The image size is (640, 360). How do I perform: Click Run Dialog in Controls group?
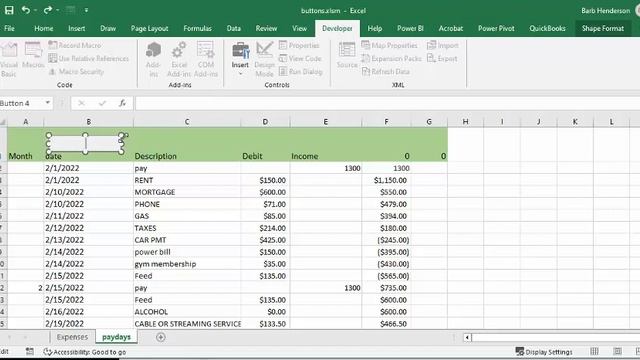point(301,71)
